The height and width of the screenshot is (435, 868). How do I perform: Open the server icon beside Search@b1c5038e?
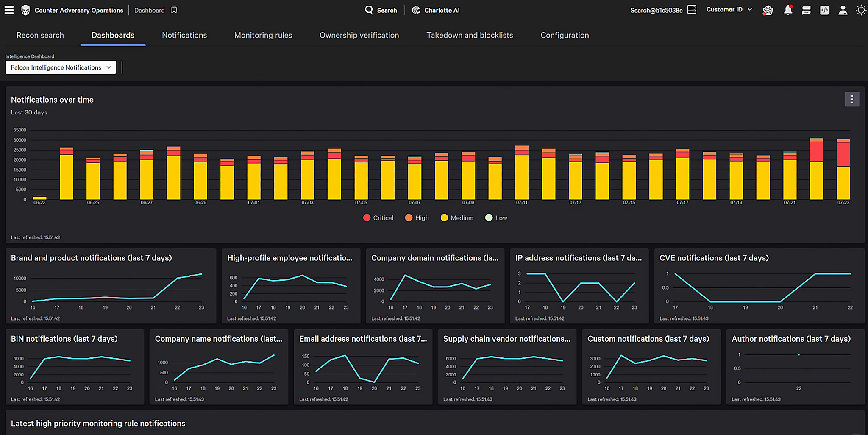point(692,10)
